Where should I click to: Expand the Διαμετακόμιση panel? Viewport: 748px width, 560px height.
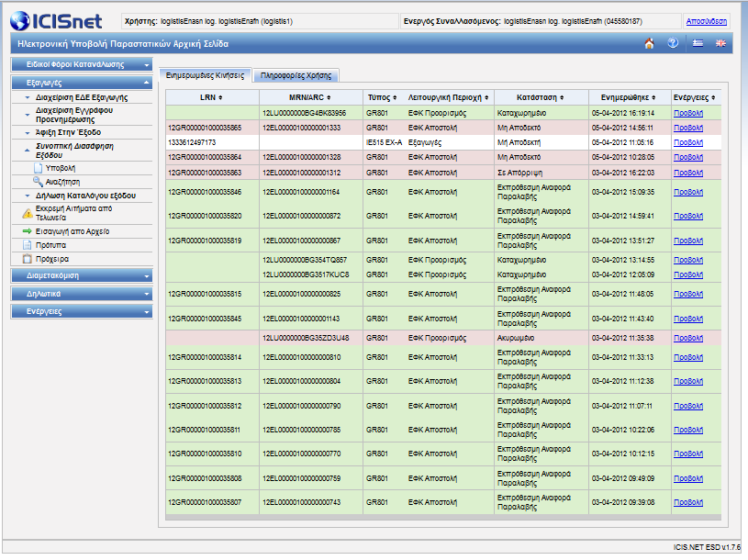[x=82, y=275]
